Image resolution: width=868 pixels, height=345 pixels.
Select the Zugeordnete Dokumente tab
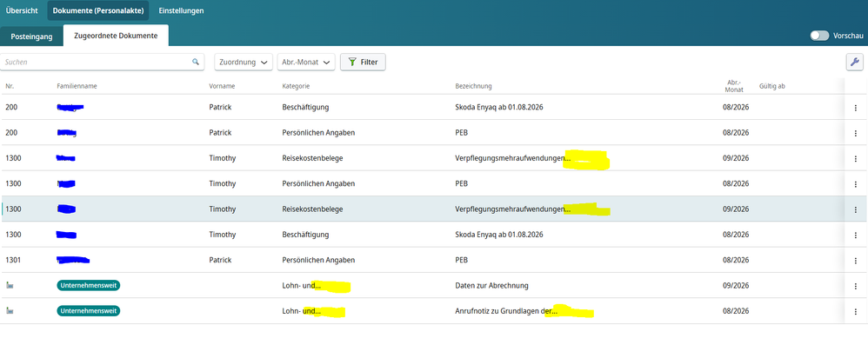(116, 36)
